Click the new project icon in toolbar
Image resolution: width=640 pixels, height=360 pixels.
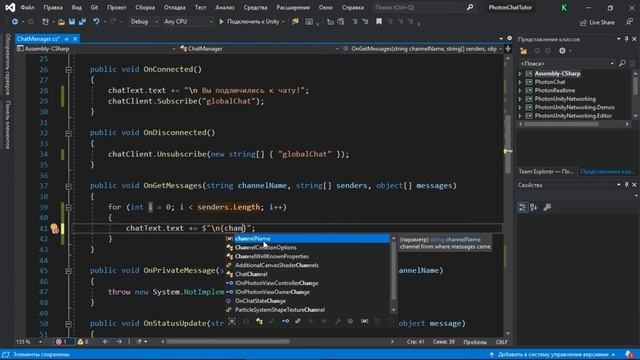tap(45, 22)
